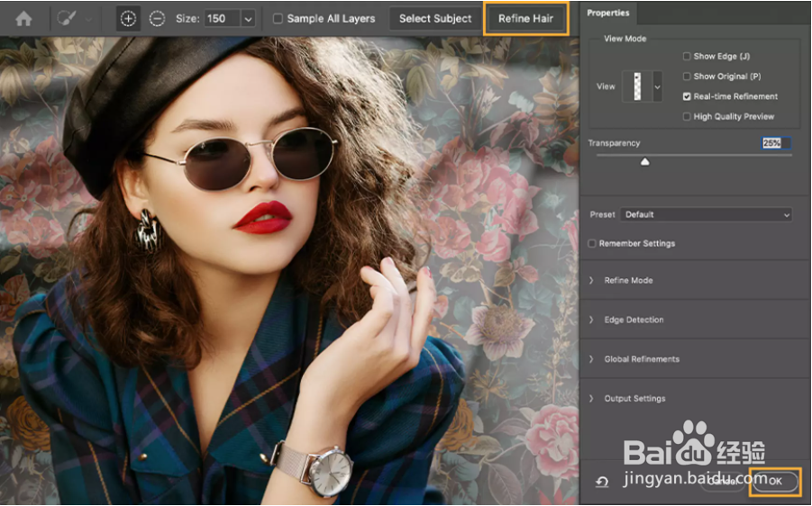Click the Transparency slider handle
The image size is (812, 506).
(x=644, y=162)
